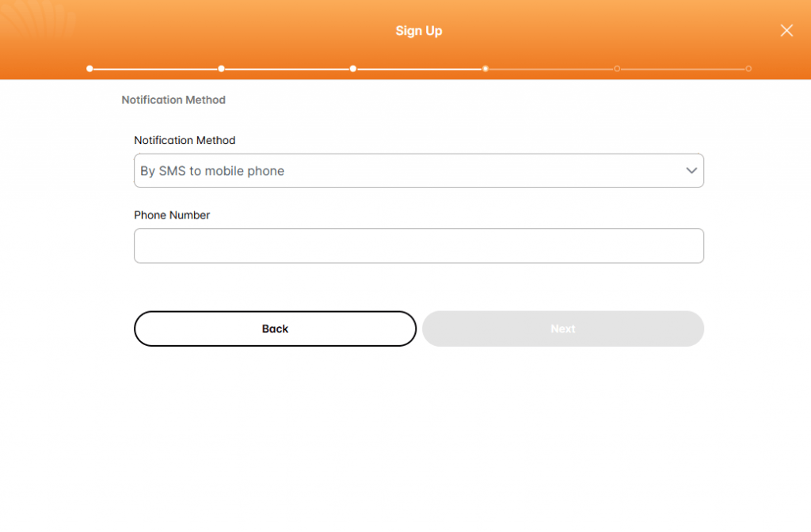Click the Phone Number field label

172,215
